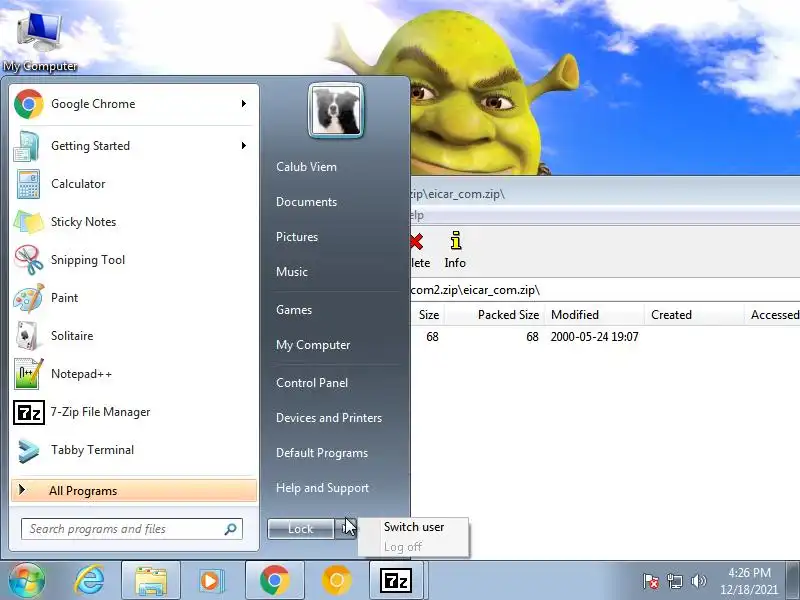Click the Windows Start orb
The image size is (800, 600).
[x=27, y=581]
